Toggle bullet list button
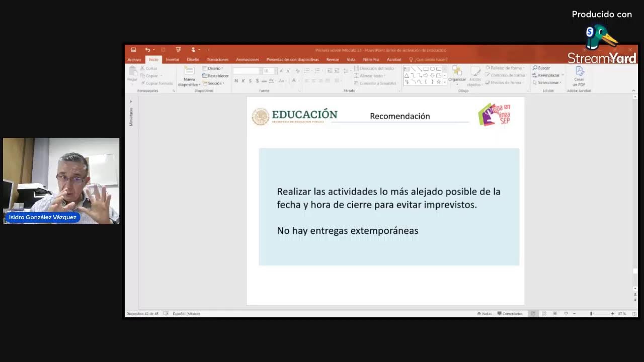 click(307, 71)
